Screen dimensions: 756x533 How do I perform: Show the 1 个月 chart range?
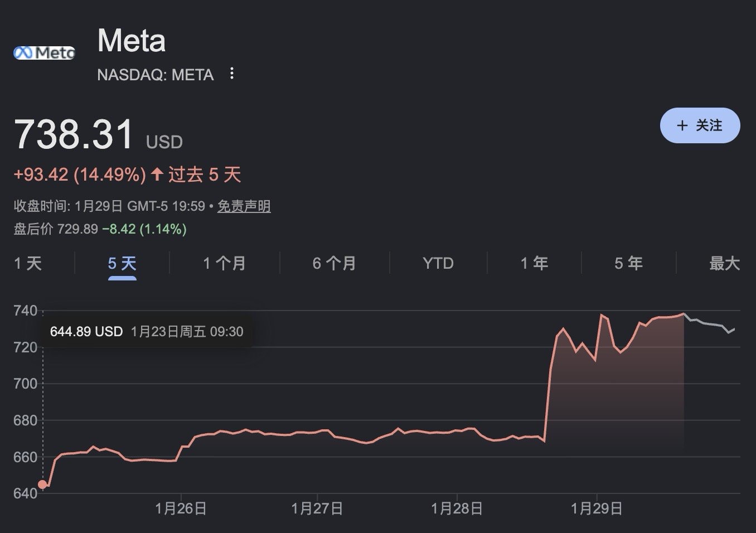click(x=224, y=263)
